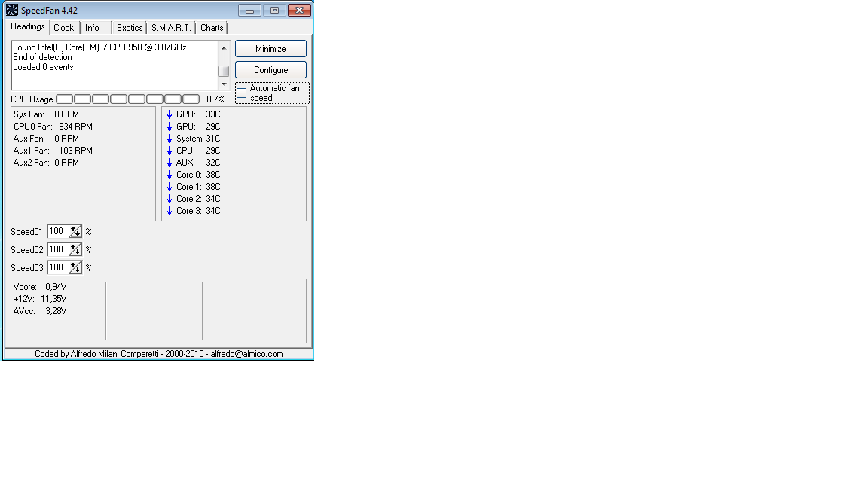Image resolution: width=868 pixels, height=488 pixels.
Task: Switch to the Exotics tab
Action: (130, 28)
